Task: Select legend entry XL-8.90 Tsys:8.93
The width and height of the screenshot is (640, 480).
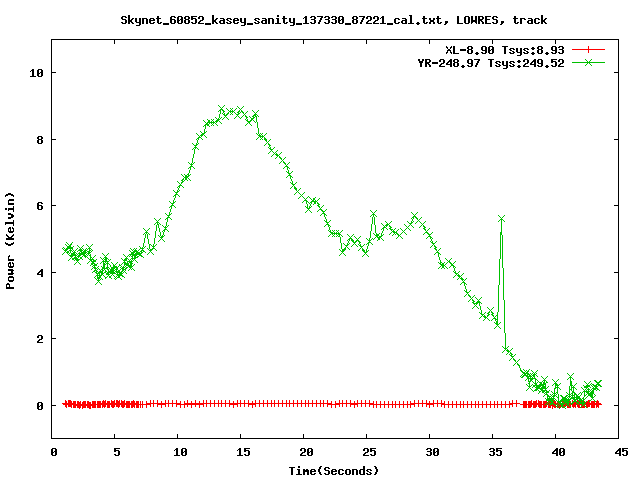Action: 504,50
